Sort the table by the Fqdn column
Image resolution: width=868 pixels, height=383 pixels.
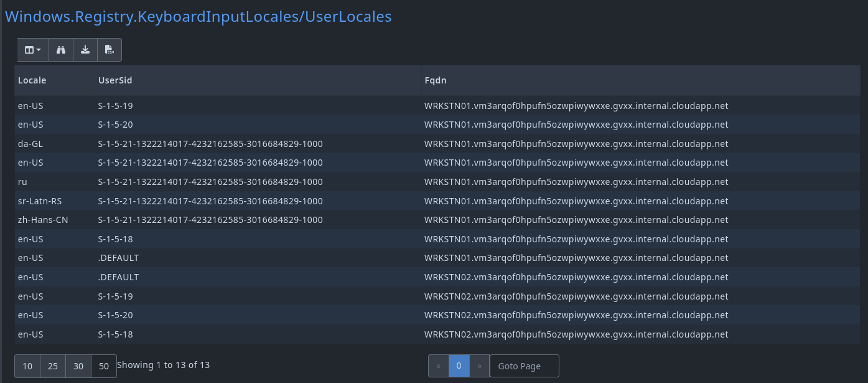pyautogui.click(x=435, y=80)
